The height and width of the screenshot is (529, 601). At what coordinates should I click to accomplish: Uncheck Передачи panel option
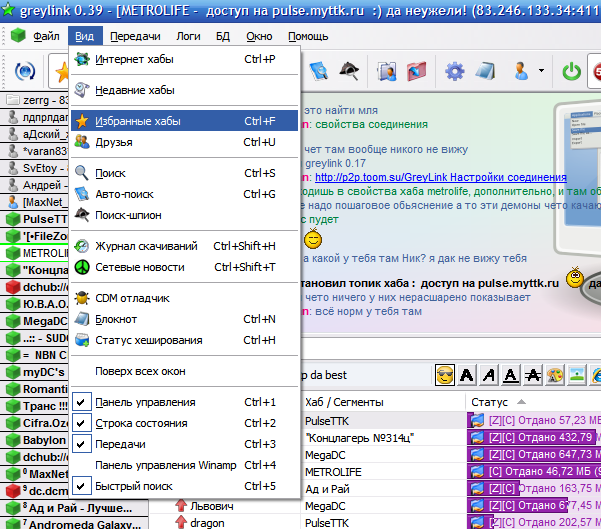coord(184,444)
